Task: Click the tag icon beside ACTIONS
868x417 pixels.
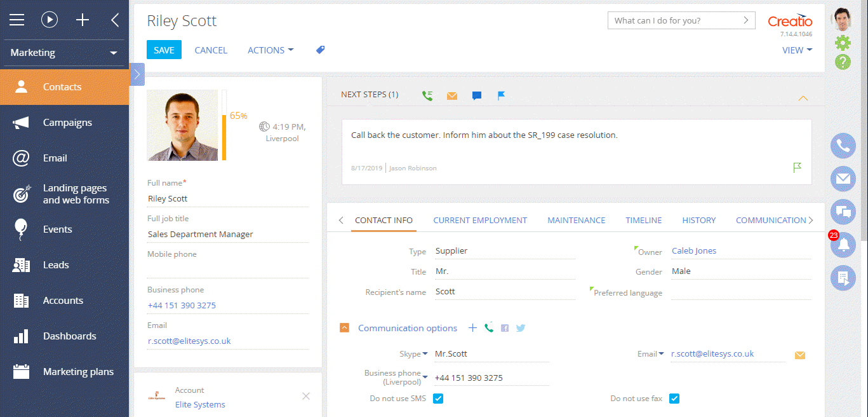Action: pyautogui.click(x=320, y=50)
